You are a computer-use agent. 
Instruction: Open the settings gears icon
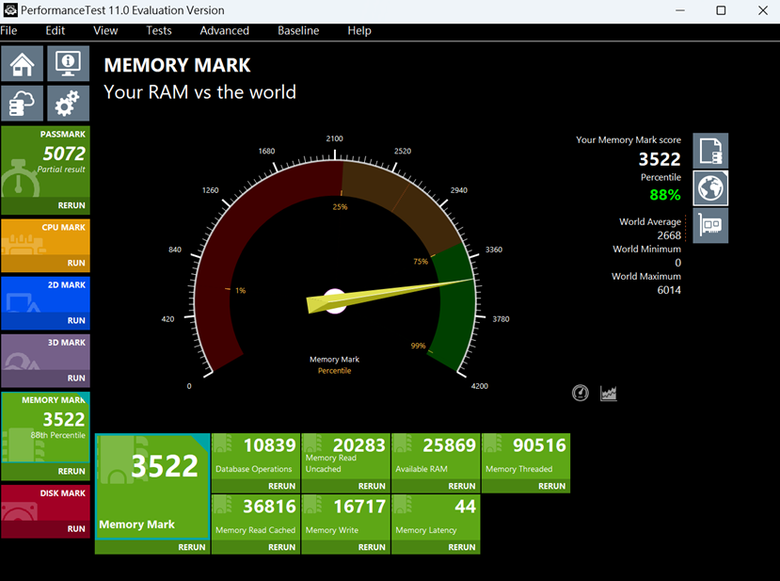tap(68, 103)
